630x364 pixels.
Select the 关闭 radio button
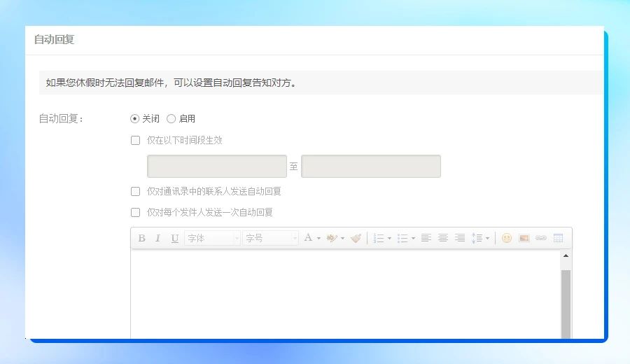coord(135,119)
